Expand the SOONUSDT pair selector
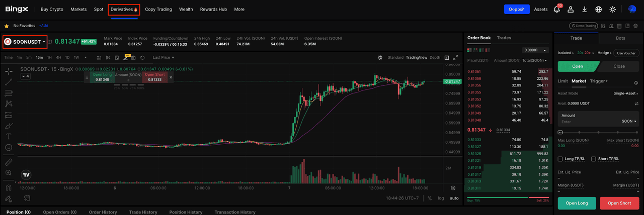This screenshot has width=644, height=215. pos(25,42)
